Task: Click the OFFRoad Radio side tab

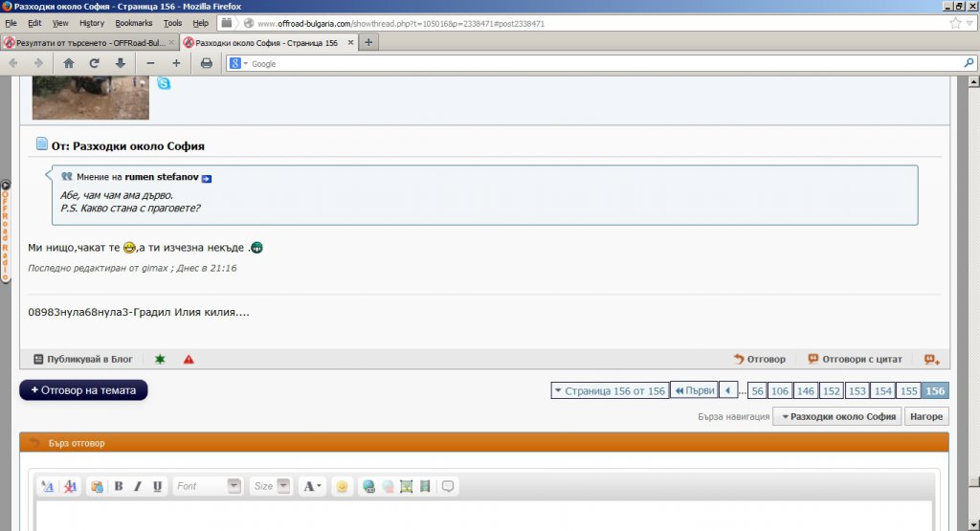Action: pos(5,232)
